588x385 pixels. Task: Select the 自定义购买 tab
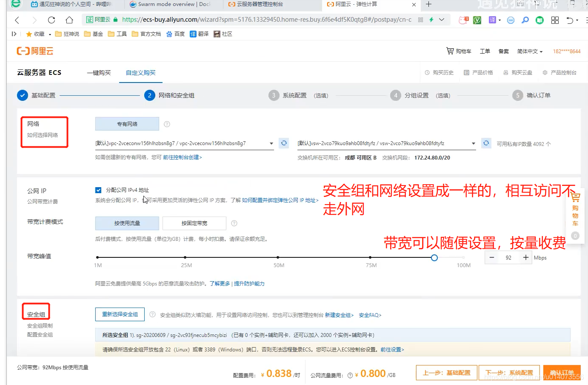tap(141, 73)
